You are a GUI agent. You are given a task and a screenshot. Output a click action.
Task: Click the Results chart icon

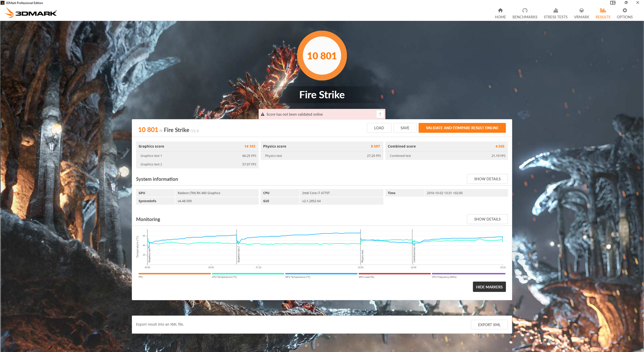tap(603, 10)
